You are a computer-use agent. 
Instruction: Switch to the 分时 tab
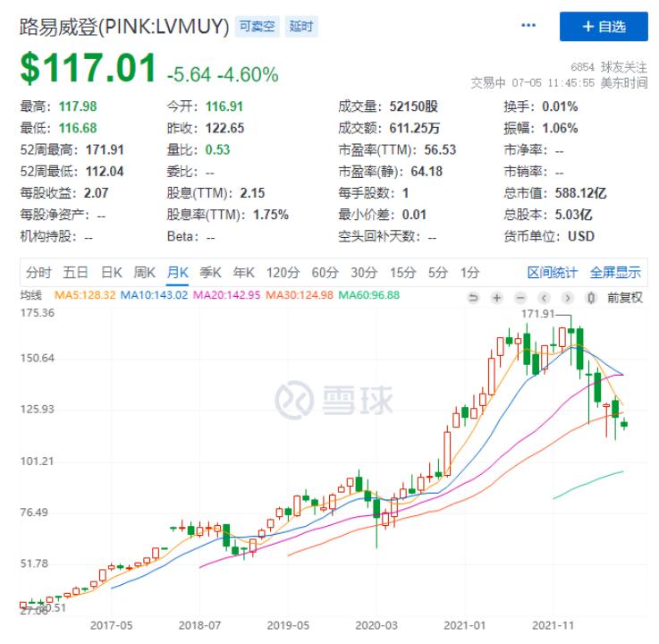(x=38, y=273)
